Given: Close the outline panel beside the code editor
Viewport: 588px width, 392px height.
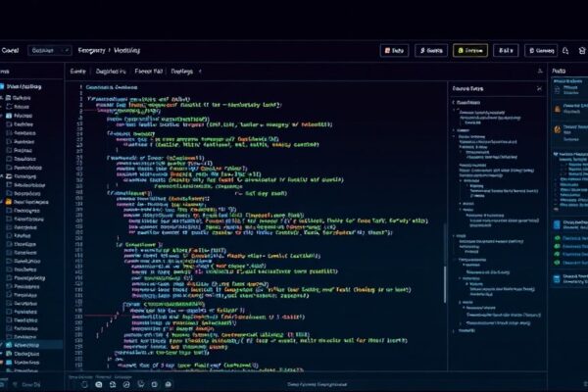Looking at the screenshot, I should [539, 88].
